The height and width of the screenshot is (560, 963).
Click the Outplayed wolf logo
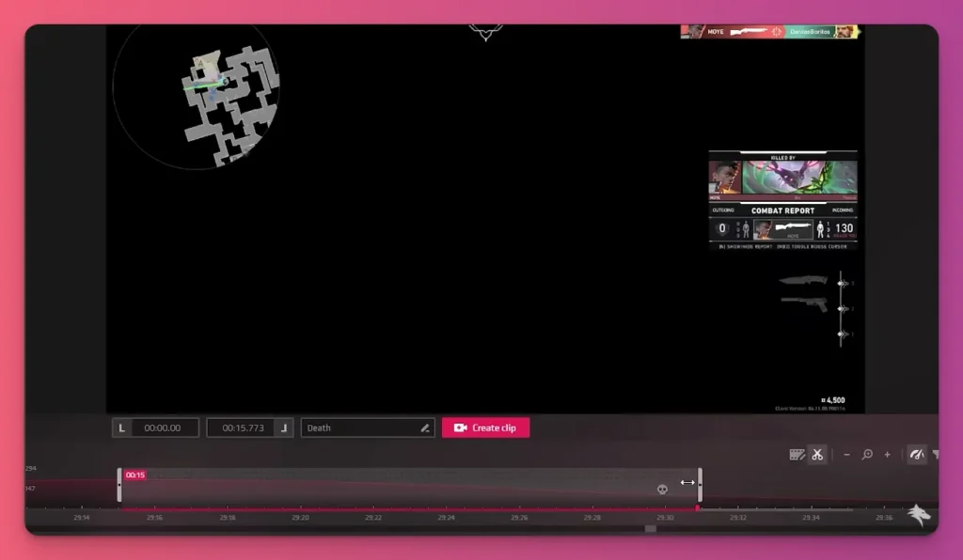(x=919, y=515)
